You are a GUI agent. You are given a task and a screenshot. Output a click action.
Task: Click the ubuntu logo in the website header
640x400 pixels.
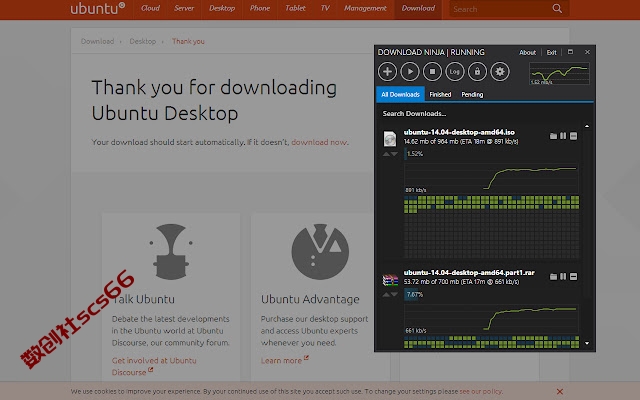point(98,9)
